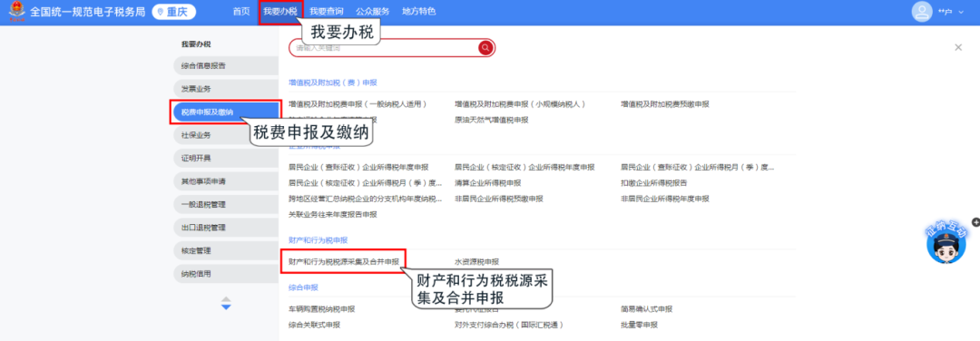Click 综合申报 section heading

303,287
